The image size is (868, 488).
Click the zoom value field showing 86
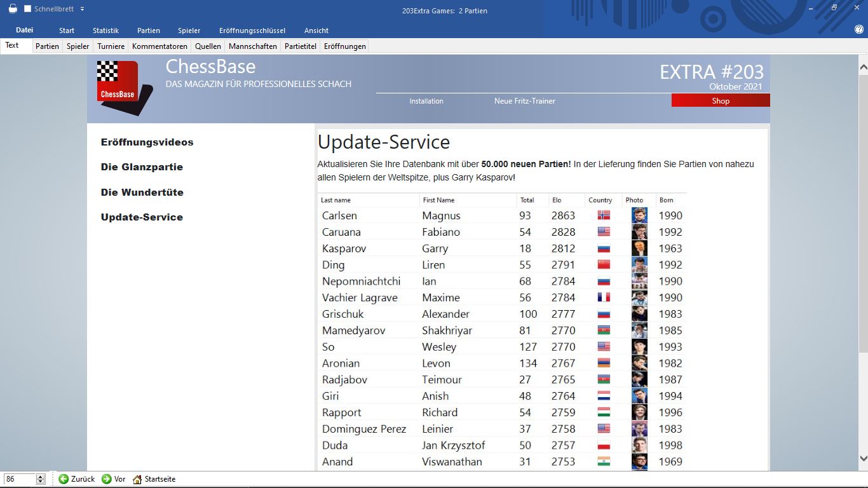pyautogui.click(x=19, y=479)
